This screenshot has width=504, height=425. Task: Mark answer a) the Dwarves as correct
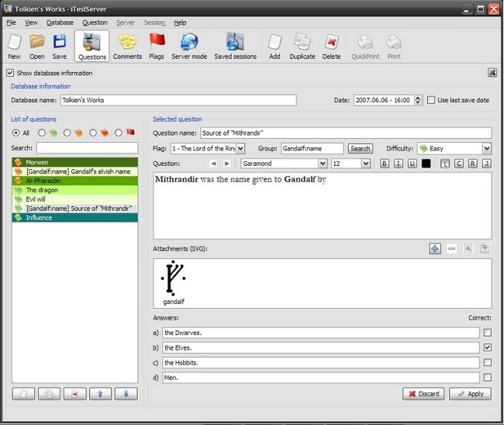(x=487, y=333)
